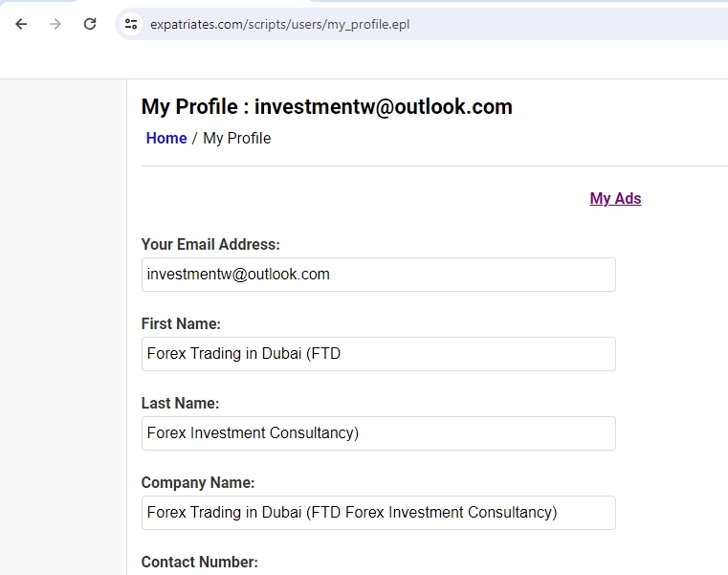Open the My Ads link
The image size is (728, 575).
point(615,198)
